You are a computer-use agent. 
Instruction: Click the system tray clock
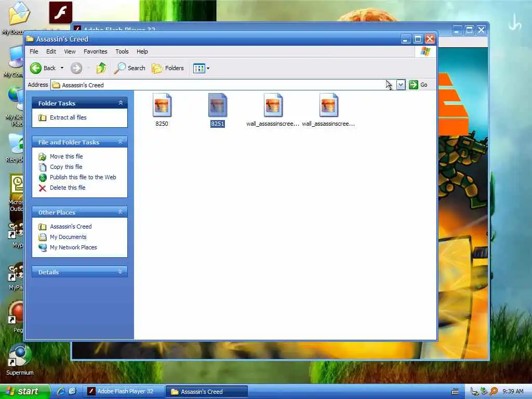tap(513, 392)
